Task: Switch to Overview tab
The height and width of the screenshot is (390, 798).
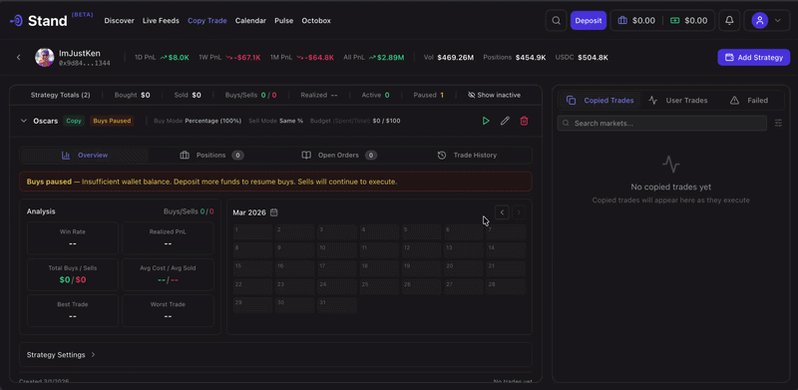Action: 84,155
